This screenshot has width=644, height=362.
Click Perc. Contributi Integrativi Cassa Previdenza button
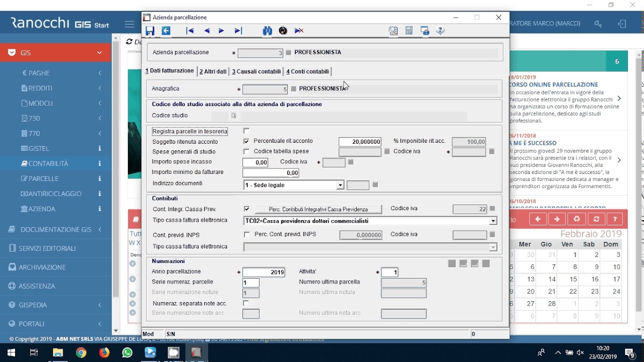point(318,209)
